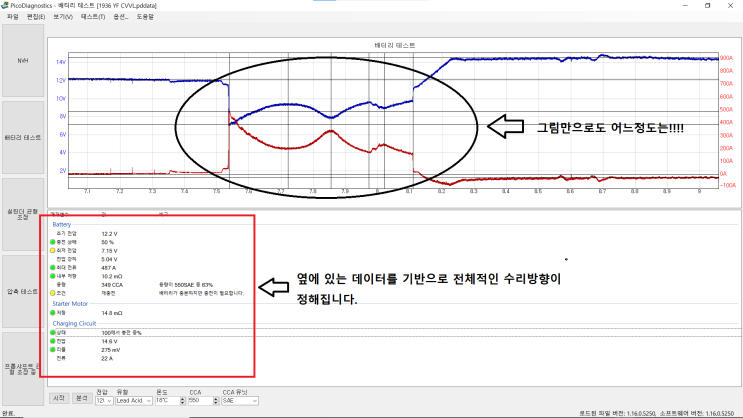Open the 편집(E) menu
This screenshot has height=418, width=743.
pos(36,17)
